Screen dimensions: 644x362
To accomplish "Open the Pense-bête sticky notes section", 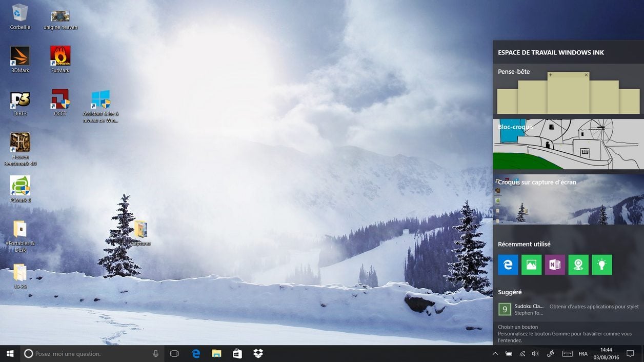I will [568, 91].
